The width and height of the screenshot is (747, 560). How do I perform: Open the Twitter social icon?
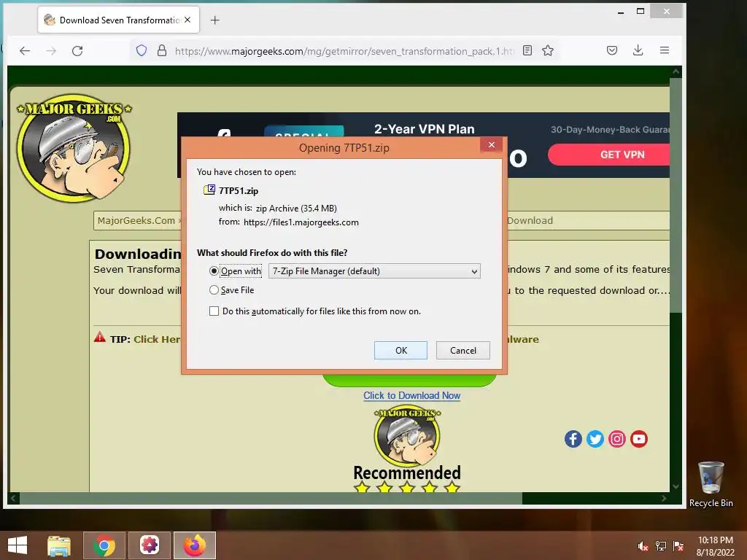coord(595,439)
